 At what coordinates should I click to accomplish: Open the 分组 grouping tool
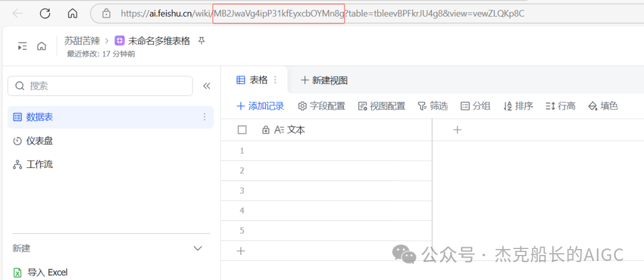pos(476,106)
